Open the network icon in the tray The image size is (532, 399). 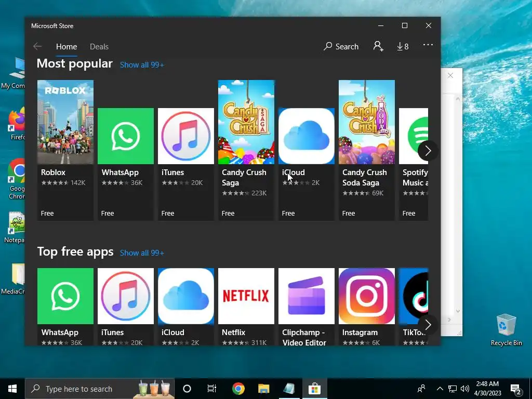(453, 389)
